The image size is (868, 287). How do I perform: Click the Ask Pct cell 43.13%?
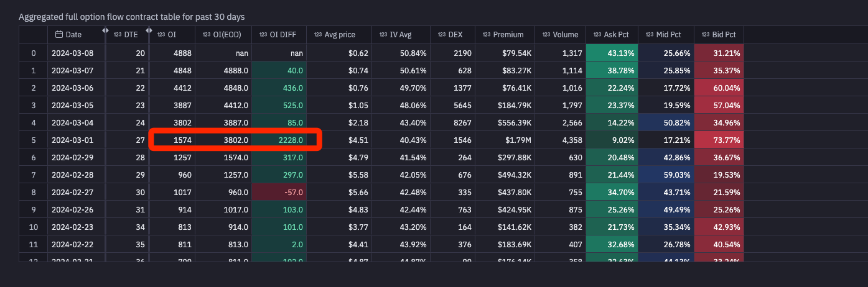click(x=612, y=53)
